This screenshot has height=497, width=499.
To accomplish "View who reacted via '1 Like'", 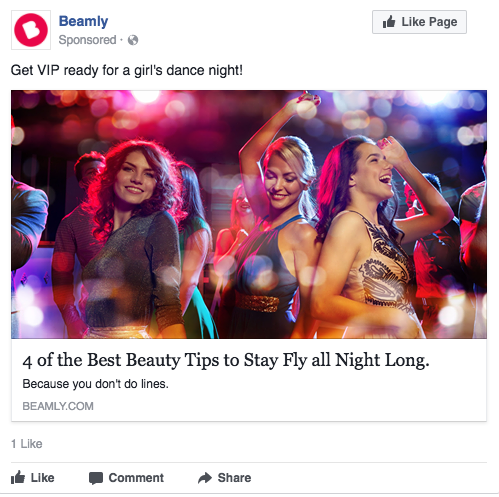I will [27, 444].
